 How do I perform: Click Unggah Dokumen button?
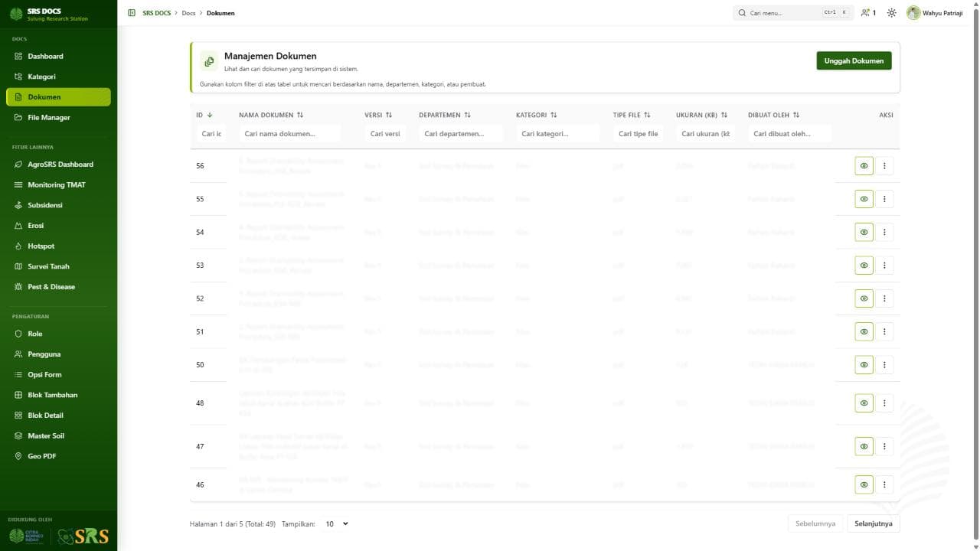click(x=854, y=60)
